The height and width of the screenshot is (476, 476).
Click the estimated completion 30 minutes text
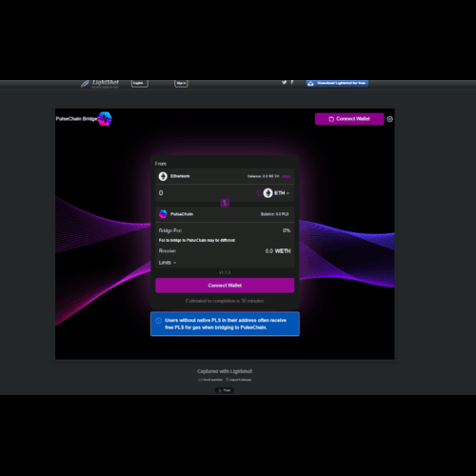click(x=225, y=301)
